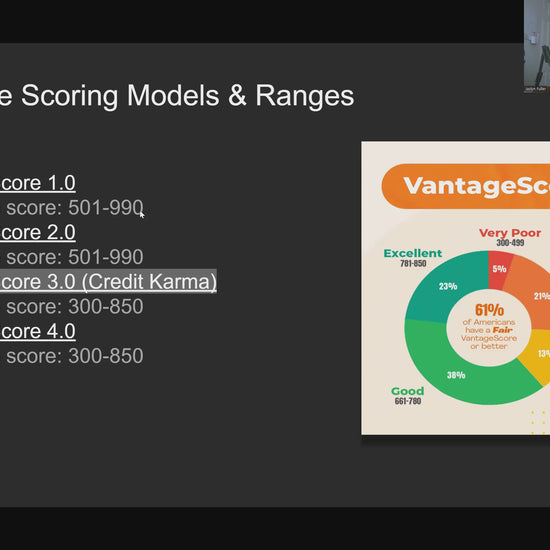This screenshot has width=550, height=550.
Task: Click the "score: 300-850" line under Credit Karma
Action: pos(75,307)
